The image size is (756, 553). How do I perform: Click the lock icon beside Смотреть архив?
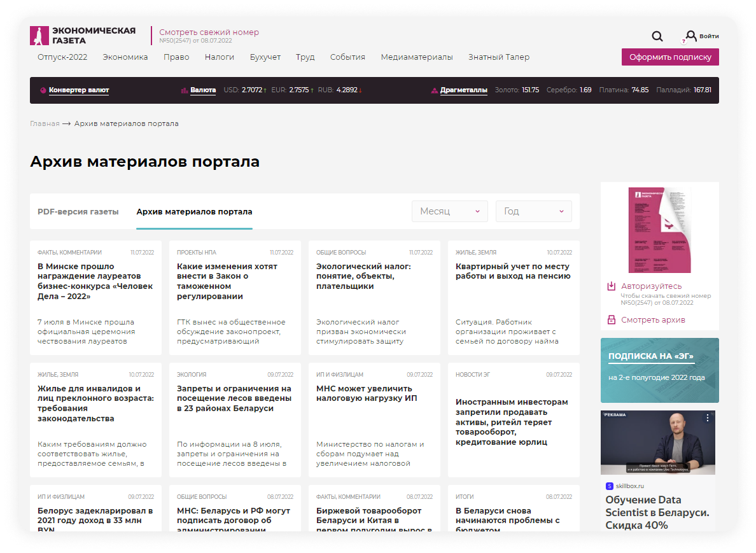(611, 320)
